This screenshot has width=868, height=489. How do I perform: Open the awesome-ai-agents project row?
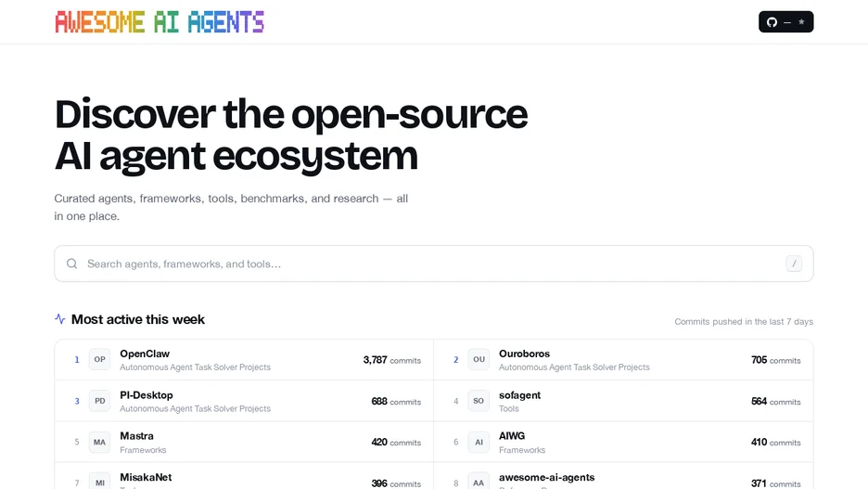tap(623, 476)
